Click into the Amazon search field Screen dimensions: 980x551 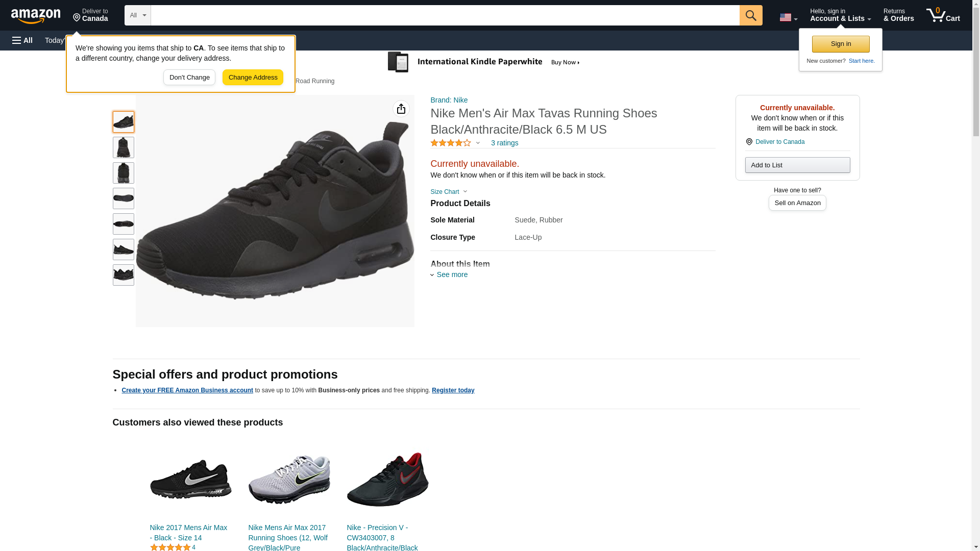click(445, 15)
